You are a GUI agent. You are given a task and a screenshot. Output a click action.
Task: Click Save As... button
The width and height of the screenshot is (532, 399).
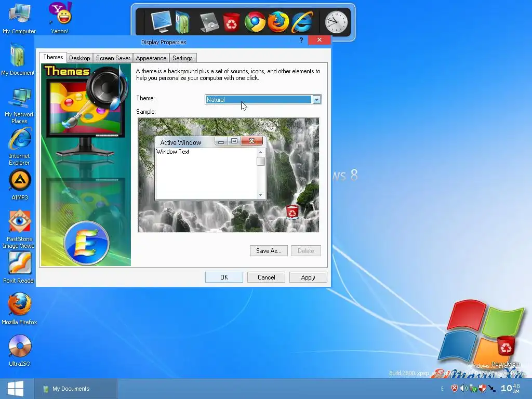(x=269, y=251)
